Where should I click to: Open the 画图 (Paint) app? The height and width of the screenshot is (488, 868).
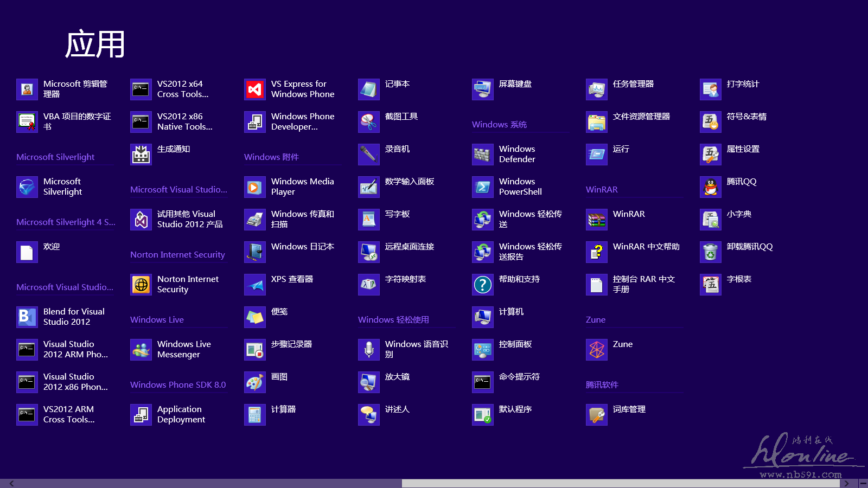click(x=255, y=382)
